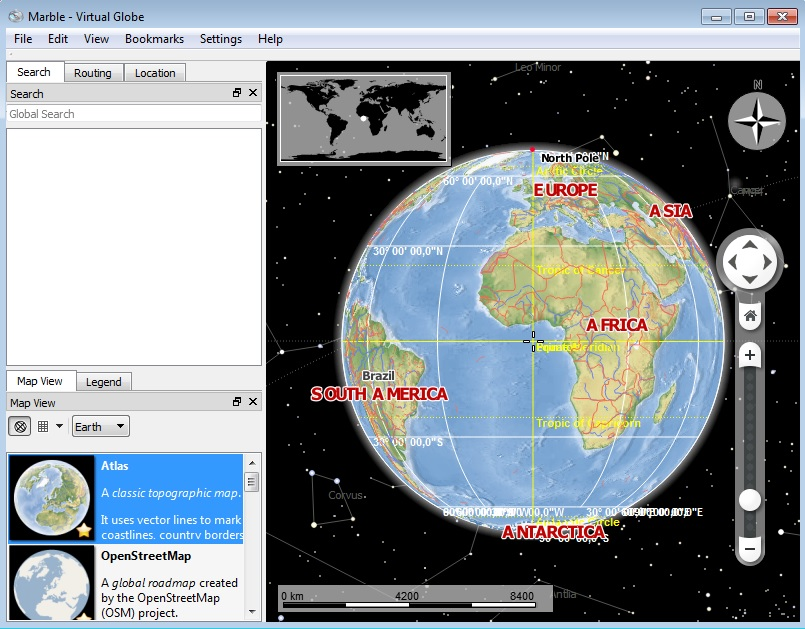Viewport: 805px width, 629px height.
Task: Float the Map View panel
Action: tap(237, 402)
